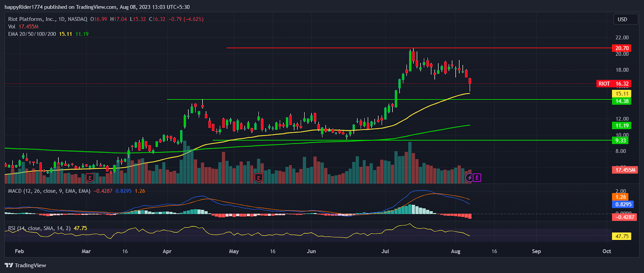The height and width of the screenshot is (273, 644).
Task: Click the H17.04 high value in header
Action: [118, 19]
